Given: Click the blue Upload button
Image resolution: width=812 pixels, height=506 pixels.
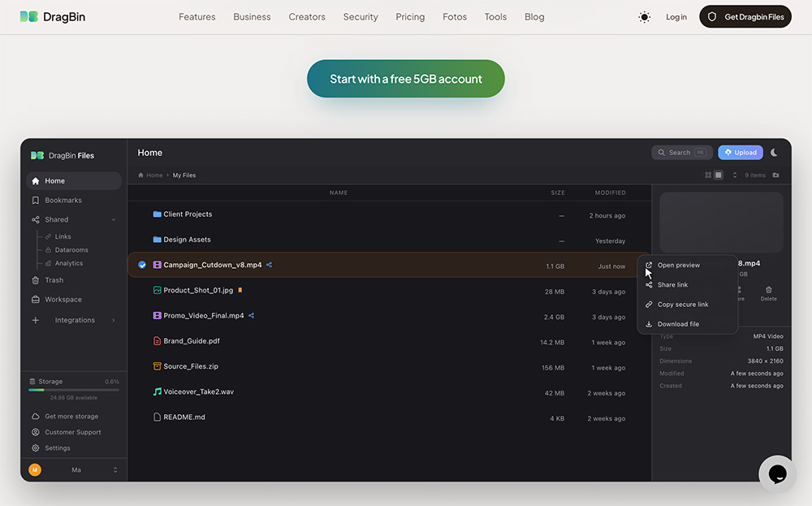Looking at the screenshot, I should 740,152.
